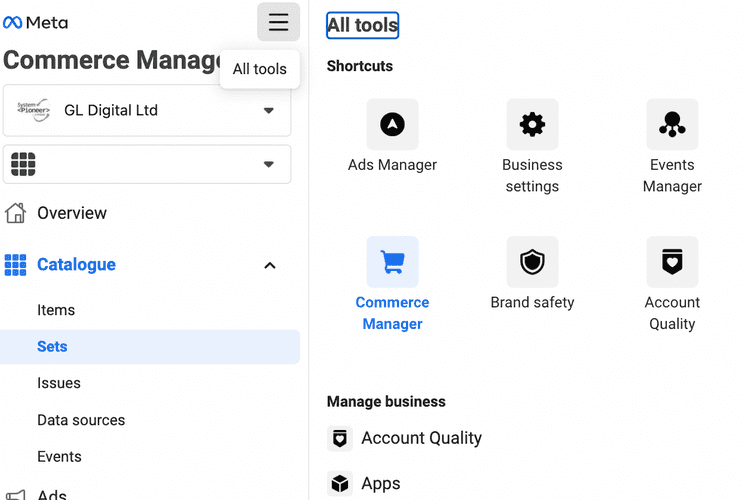Open Account Quality shortcut icon
Screen dimensions: 745x500
pyautogui.click(x=672, y=262)
